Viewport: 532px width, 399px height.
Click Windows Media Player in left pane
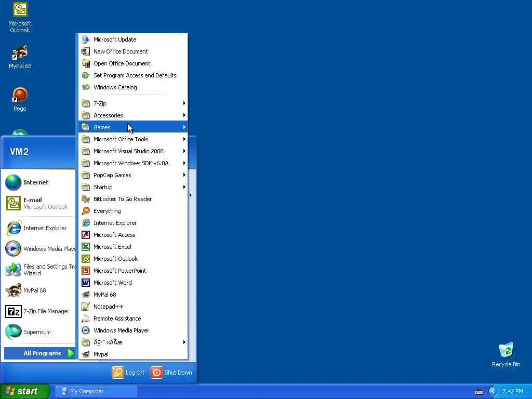[x=39, y=249]
